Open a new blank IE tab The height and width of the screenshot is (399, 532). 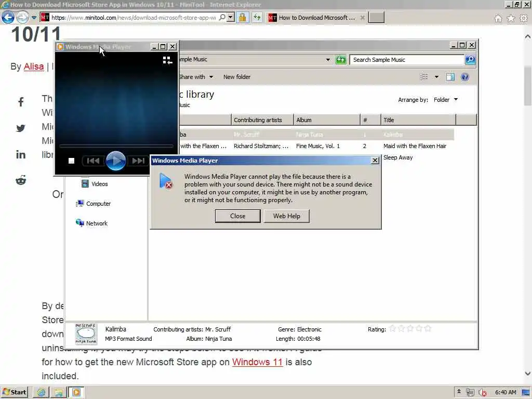tap(376, 18)
